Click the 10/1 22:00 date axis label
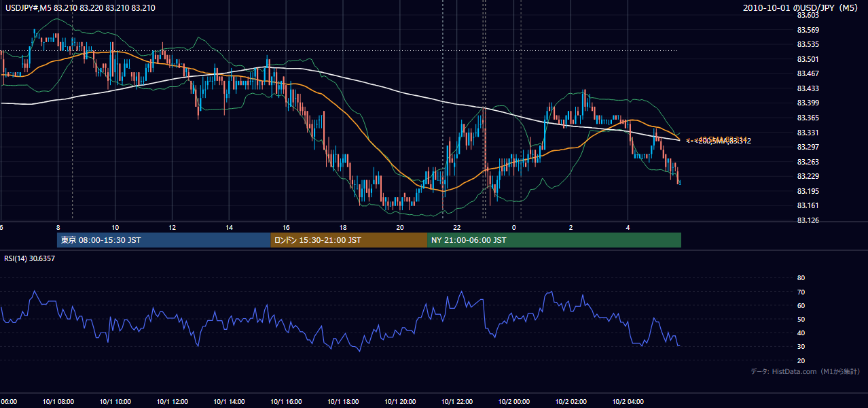Screen dimensions: 868x408 (456, 402)
